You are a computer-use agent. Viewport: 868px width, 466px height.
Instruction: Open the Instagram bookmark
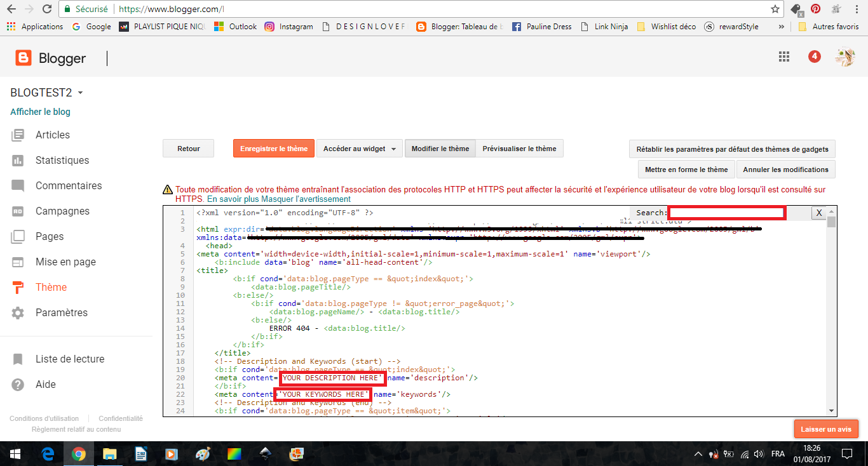289,27
